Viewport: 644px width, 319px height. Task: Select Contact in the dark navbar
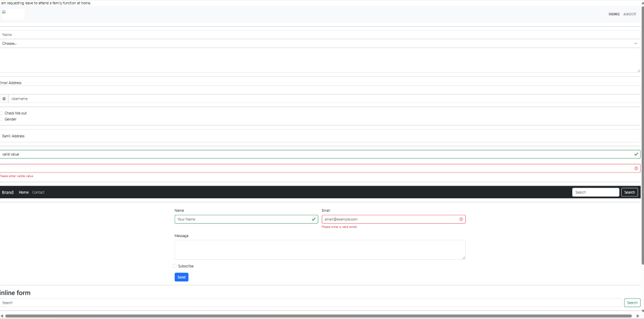(38, 193)
